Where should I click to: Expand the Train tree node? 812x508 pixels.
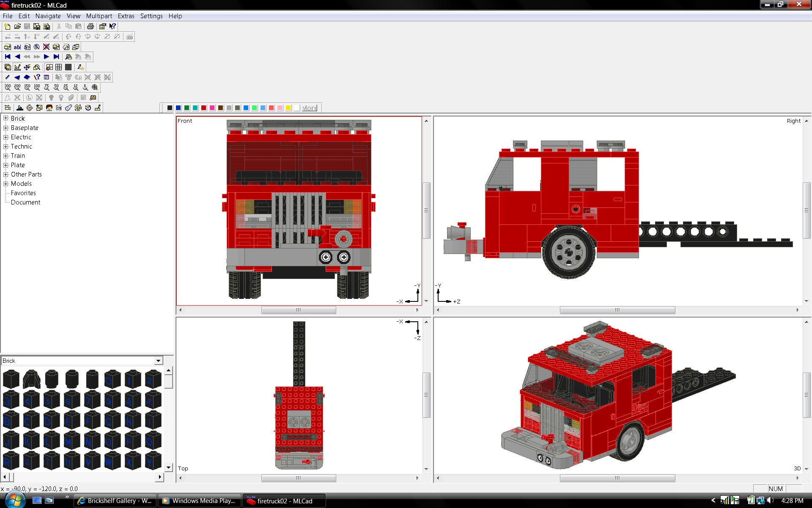pos(6,156)
